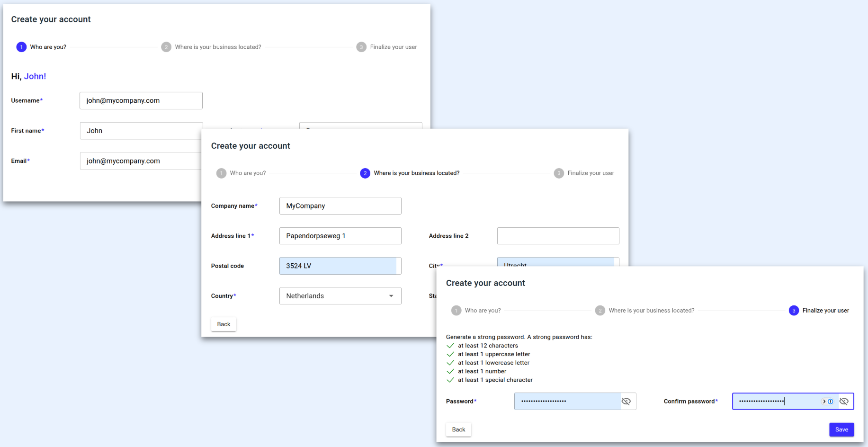
Task: Open the Country dropdown showing Netherlands
Action: 391,295
